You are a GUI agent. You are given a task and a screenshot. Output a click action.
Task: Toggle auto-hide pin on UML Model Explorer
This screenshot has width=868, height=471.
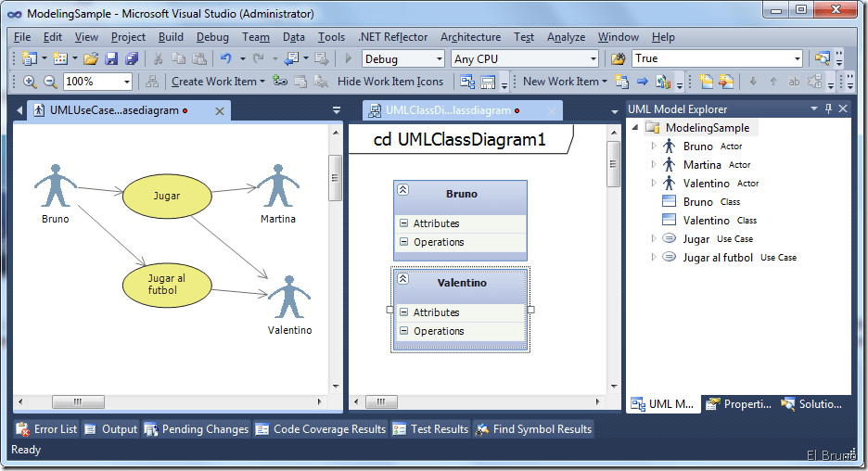point(827,108)
